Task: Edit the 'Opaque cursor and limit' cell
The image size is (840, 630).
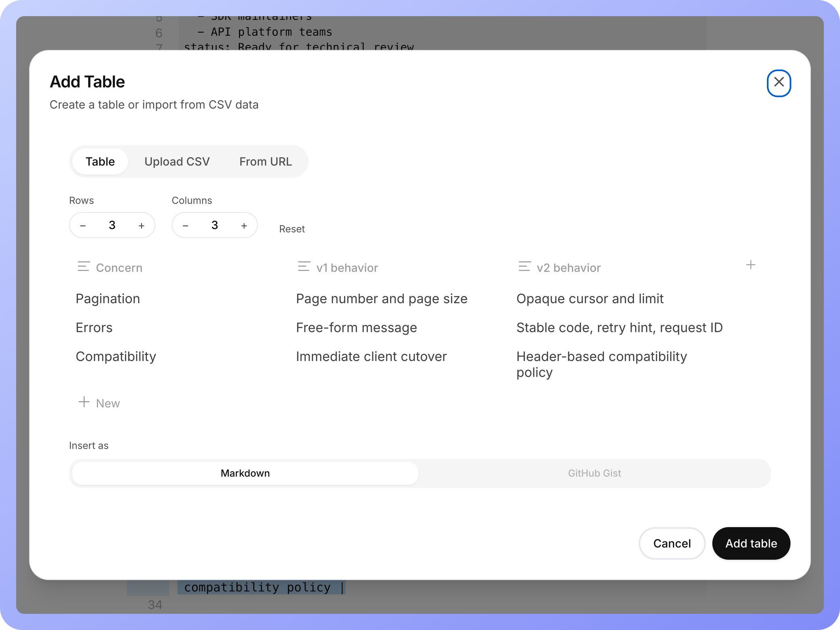Action: click(590, 299)
